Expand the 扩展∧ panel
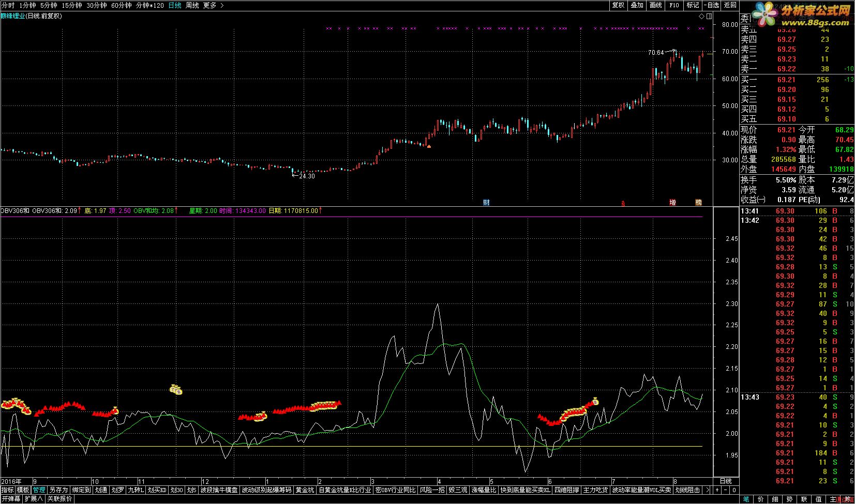The width and height of the screenshot is (855, 504). pos(34,499)
